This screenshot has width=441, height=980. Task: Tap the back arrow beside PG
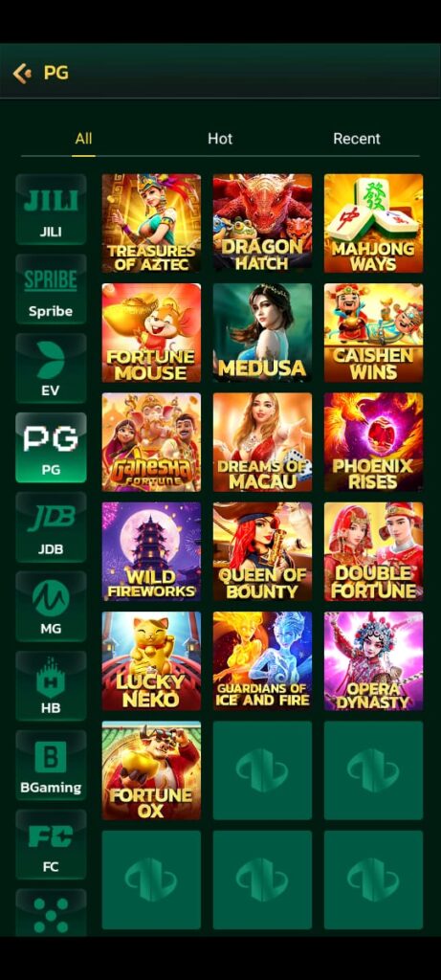coord(22,73)
